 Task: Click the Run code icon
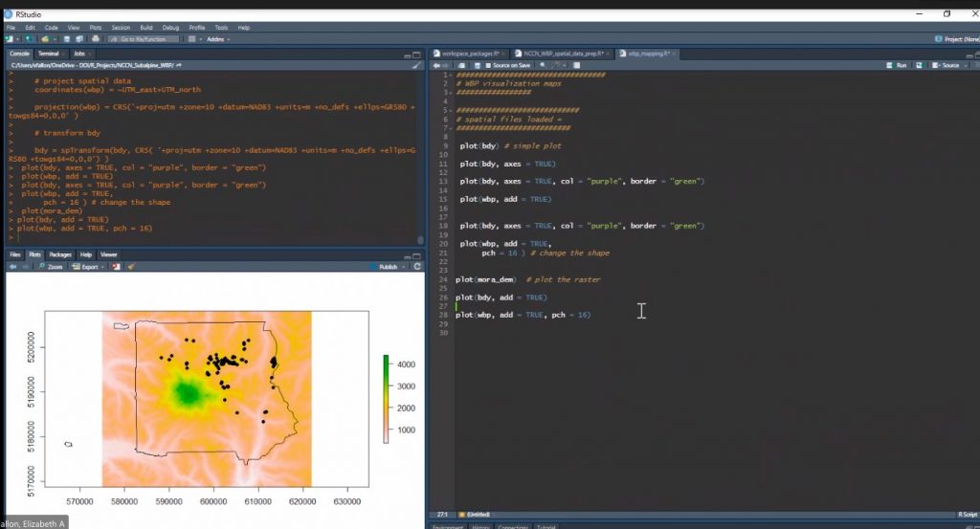pyautogui.click(x=896, y=65)
